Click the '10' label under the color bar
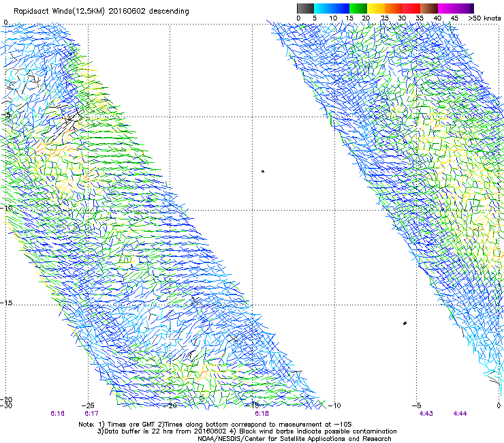 [333, 18]
